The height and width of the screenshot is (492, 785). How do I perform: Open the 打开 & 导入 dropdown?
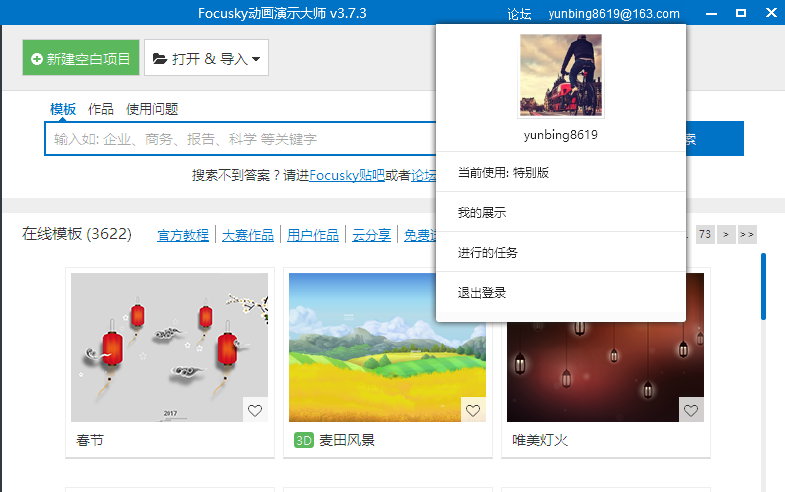[206, 58]
